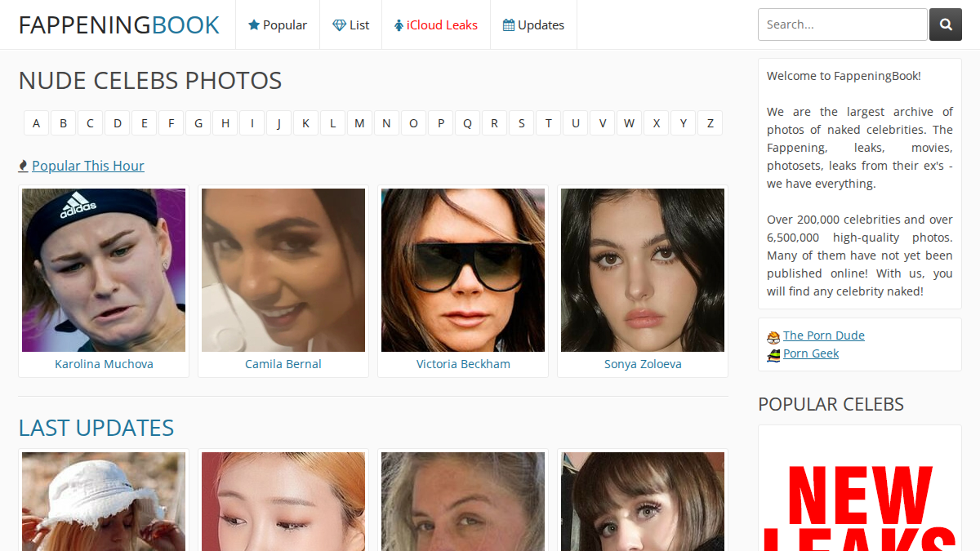This screenshot has width=980, height=551.
Task: Browse names starting with J
Action: [x=278, y=123]
